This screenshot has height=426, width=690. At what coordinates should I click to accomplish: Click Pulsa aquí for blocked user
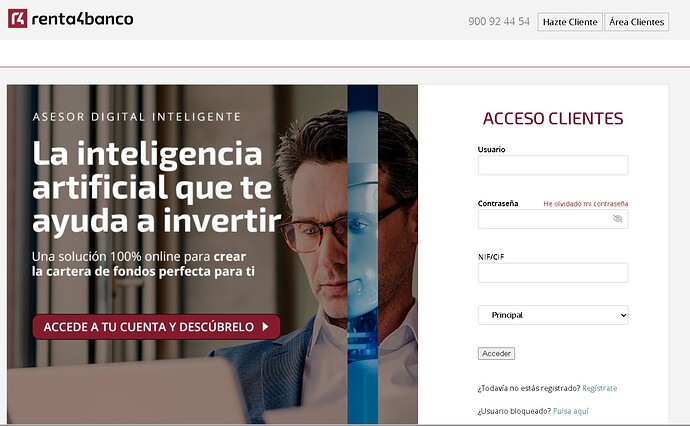pyautogui.click(x=570, y=411)
